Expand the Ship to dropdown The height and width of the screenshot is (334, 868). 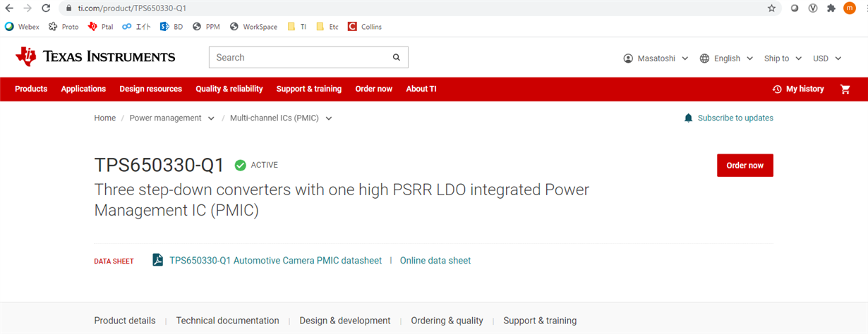[x=783, y=58]
